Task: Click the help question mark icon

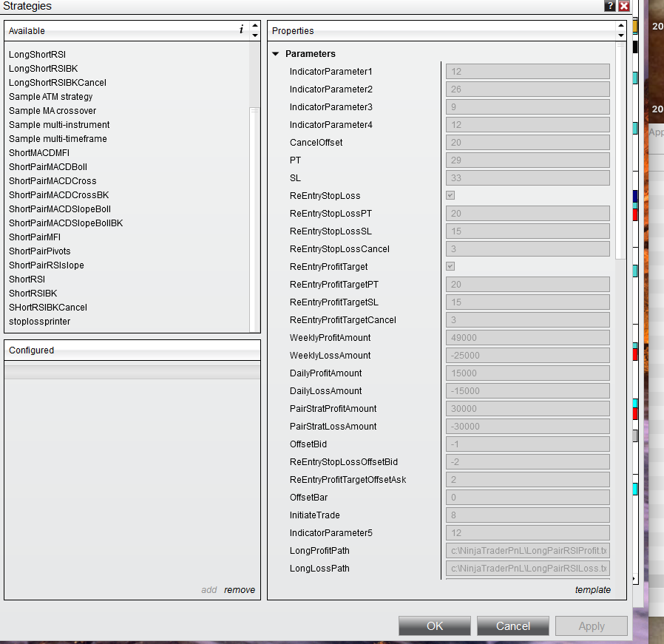Action: [x=610, y=6]
